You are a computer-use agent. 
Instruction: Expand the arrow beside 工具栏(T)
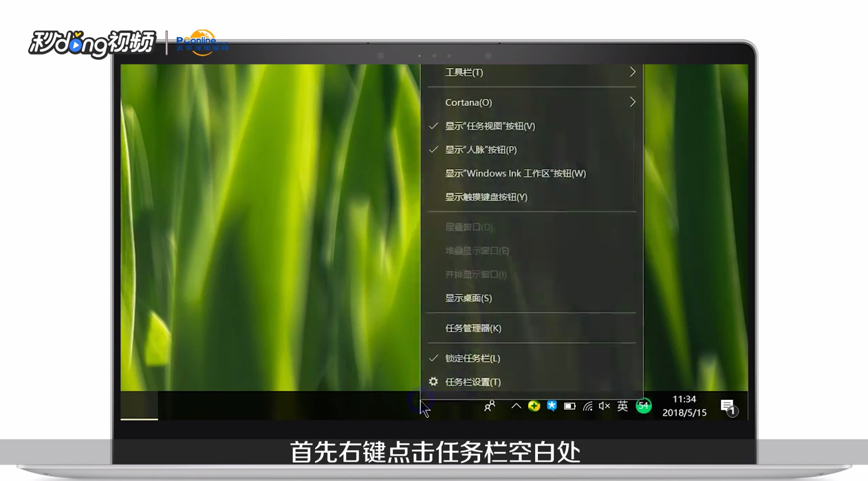click(x=633, y=72)
